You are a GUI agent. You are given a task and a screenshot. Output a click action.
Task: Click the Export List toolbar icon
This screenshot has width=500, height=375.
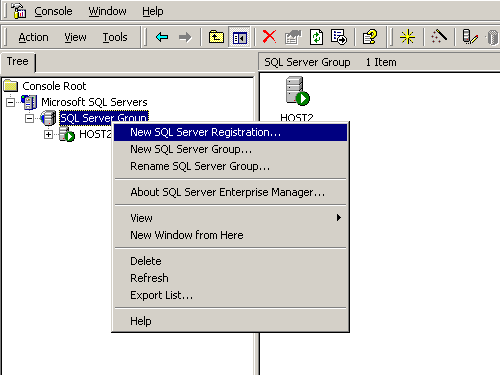coord(339,37)
